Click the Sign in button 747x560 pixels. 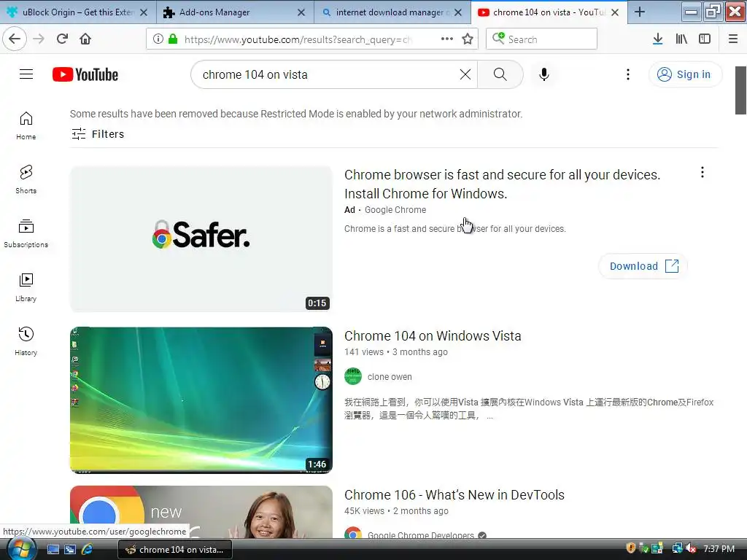tap(685, 74)
